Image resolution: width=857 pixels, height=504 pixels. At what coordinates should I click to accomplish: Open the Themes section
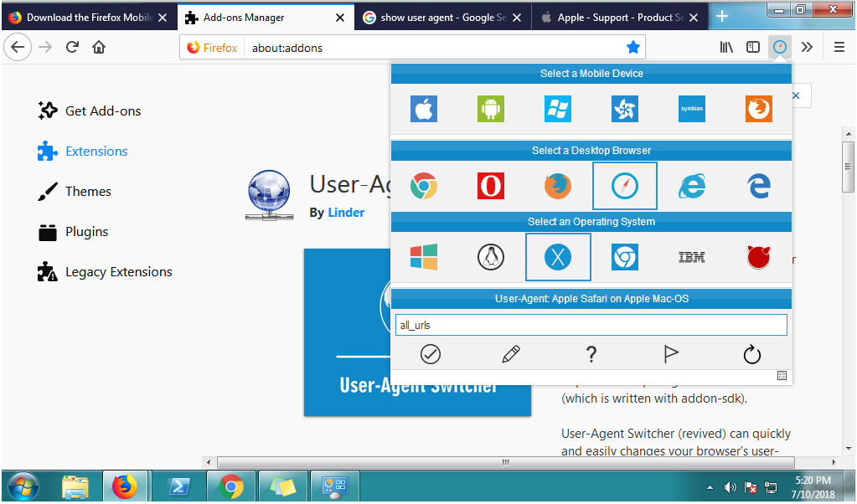click(75, 192)
